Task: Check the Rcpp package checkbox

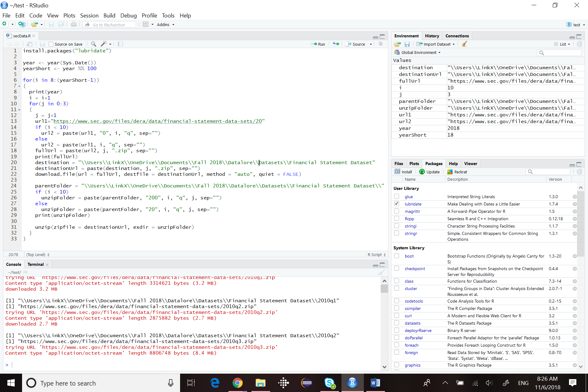Action: pos(397,219)
